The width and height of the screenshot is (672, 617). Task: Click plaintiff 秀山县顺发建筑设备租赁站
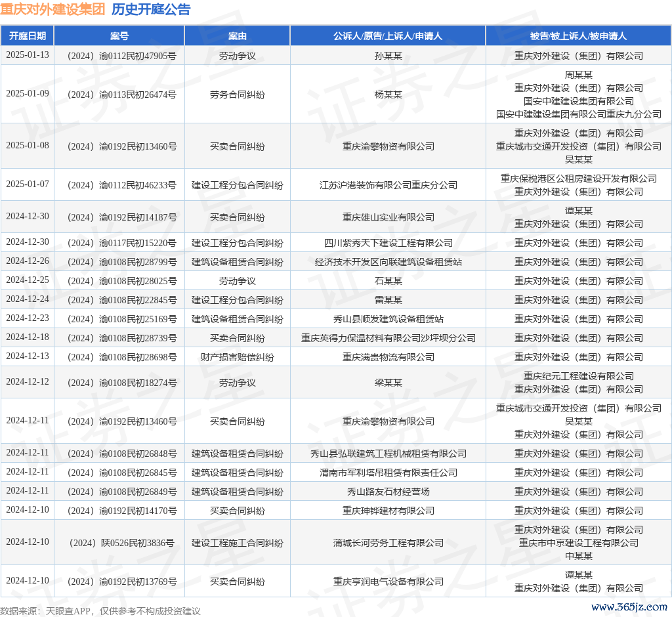(388, 318)
